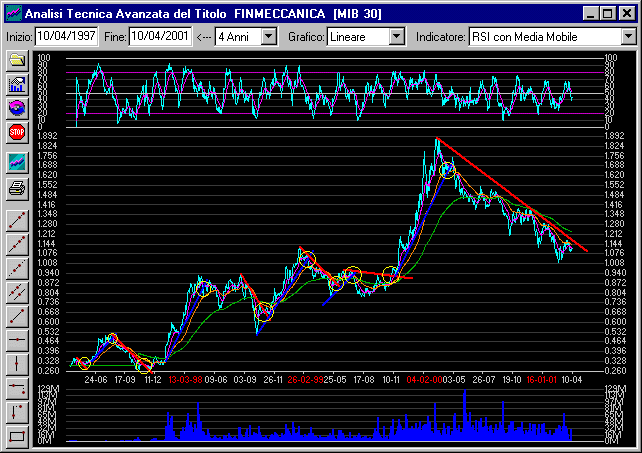The image size is (642, 453).
Task: Select the rectangle drawing tool
Action: [x=17, y=436]
